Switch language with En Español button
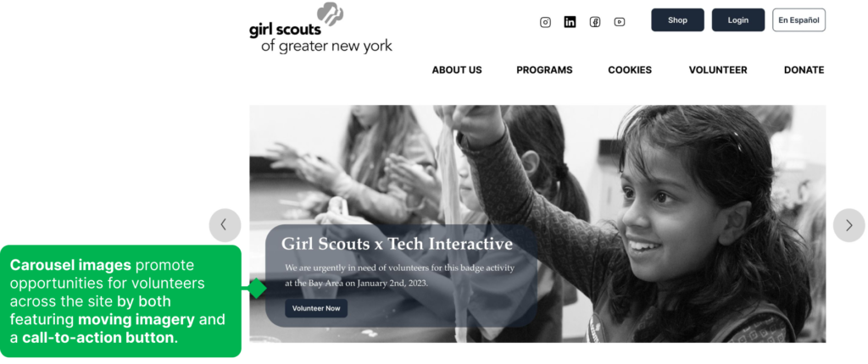This screenshot has width=868, height=364. pyautogui.click(x=798, y=20)
